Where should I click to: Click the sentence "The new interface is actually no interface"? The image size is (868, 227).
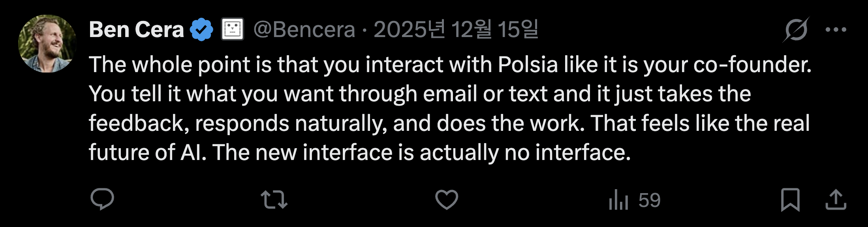point(421,153)
